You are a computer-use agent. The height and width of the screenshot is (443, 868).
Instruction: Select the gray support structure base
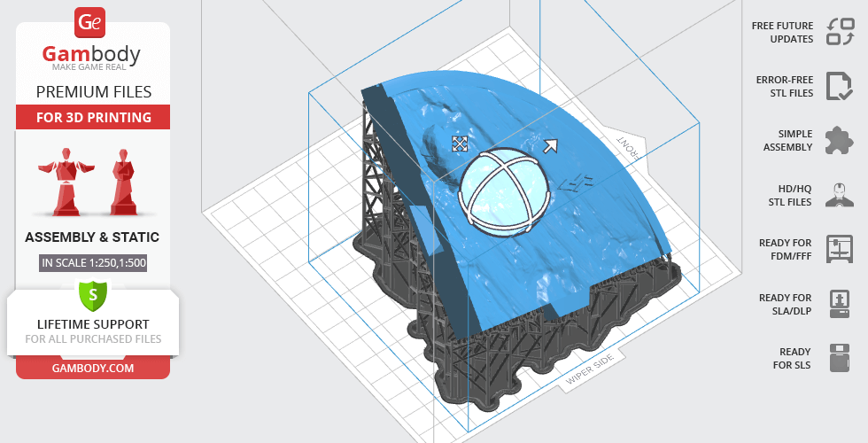[x=496, y=390]
